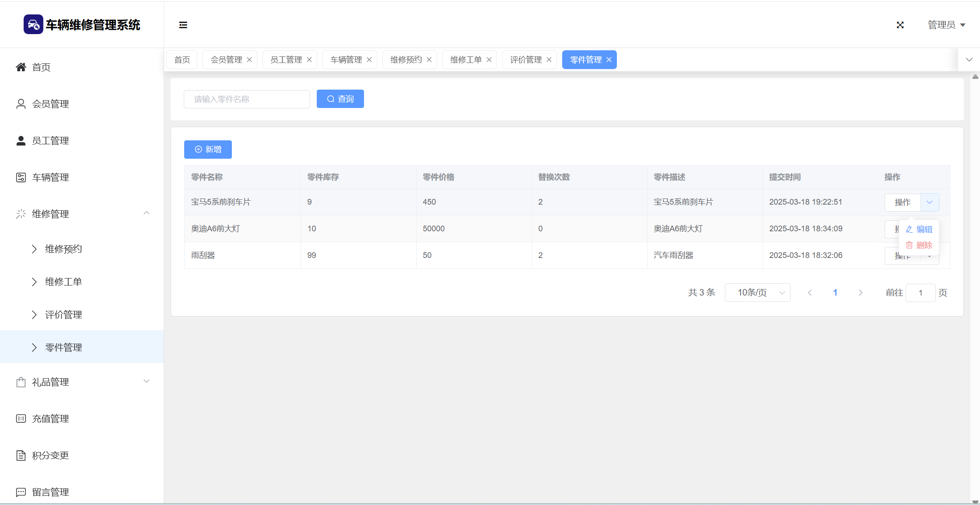Select 编辑 from the dropdown menu
The height and width of the screenshot is (505, 980).
pos(919,230)
